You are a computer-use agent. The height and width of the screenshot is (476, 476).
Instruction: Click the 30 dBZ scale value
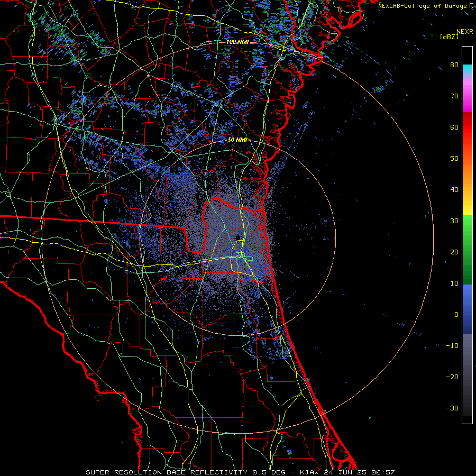click(x=454, y=221)
